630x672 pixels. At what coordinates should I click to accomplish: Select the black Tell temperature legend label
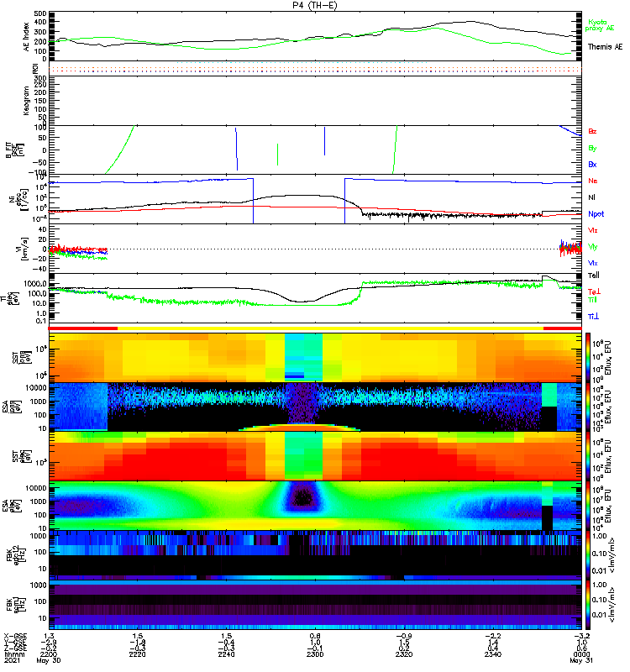click(x=594, y=276)
